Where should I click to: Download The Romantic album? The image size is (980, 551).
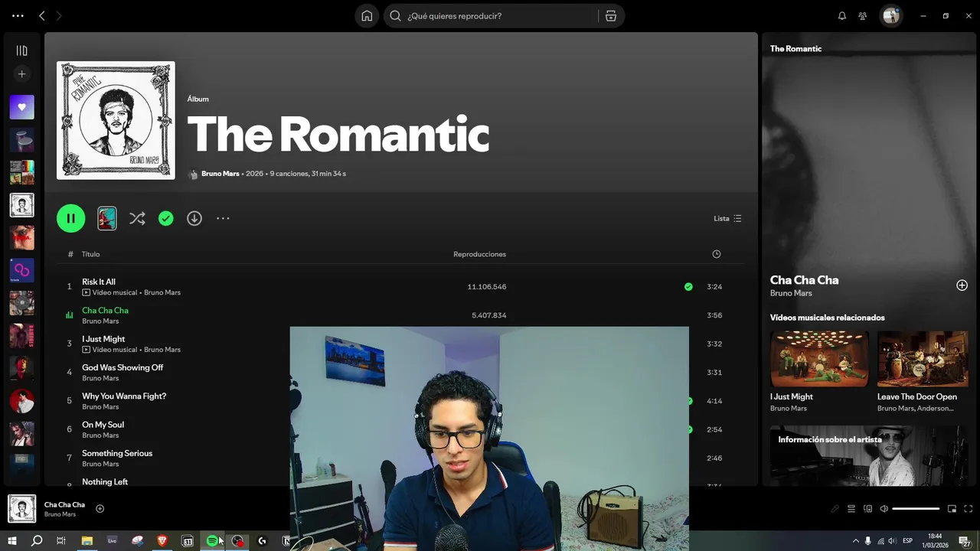point(194,218)
